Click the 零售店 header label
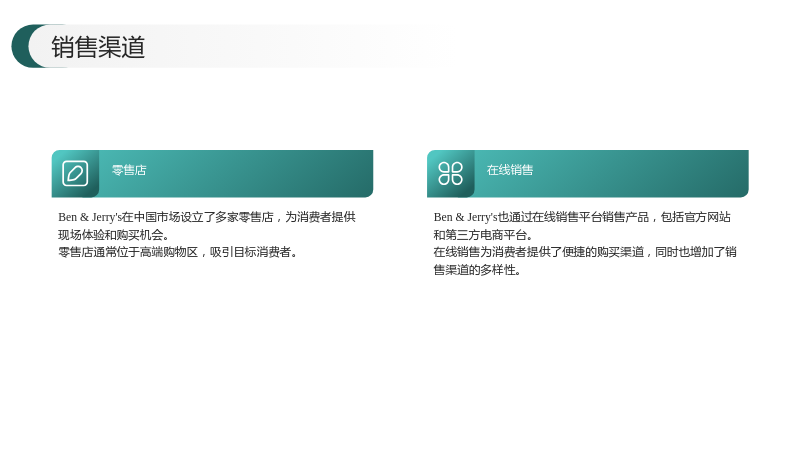800x450 pixels. point(129,170)
